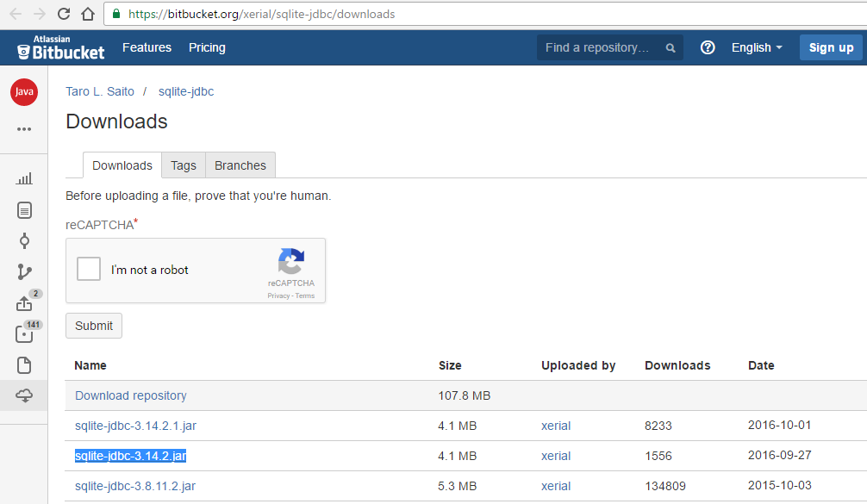
Task: Expand the English language dropdown
Action: (757, 47)
